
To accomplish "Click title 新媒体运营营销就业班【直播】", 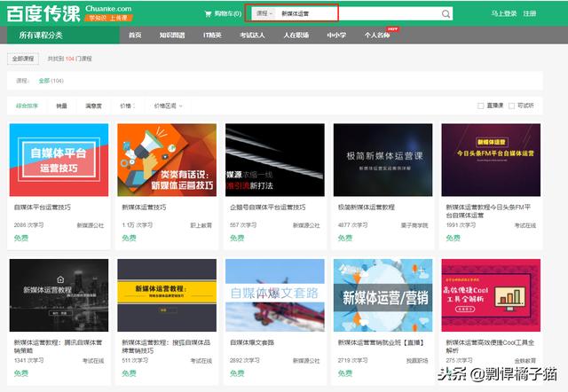I will coord(381,342).
